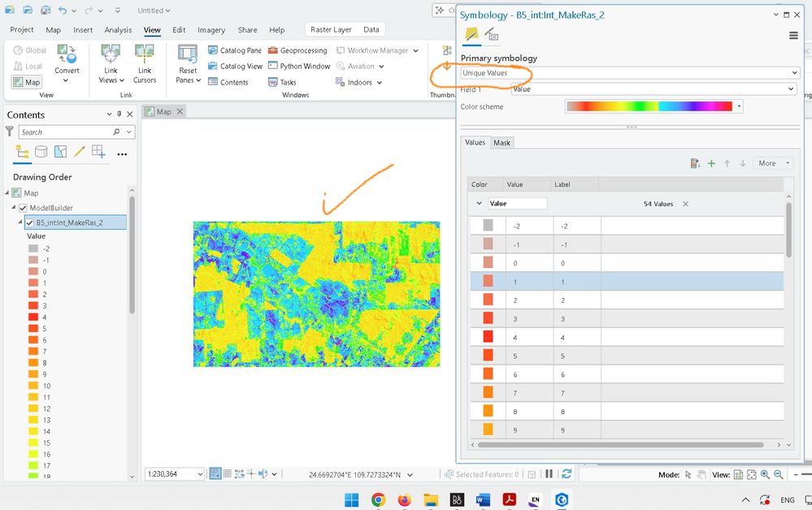Add a new value with green plus icon
Viewport: 812px width, 510px height.
(711, 163)
